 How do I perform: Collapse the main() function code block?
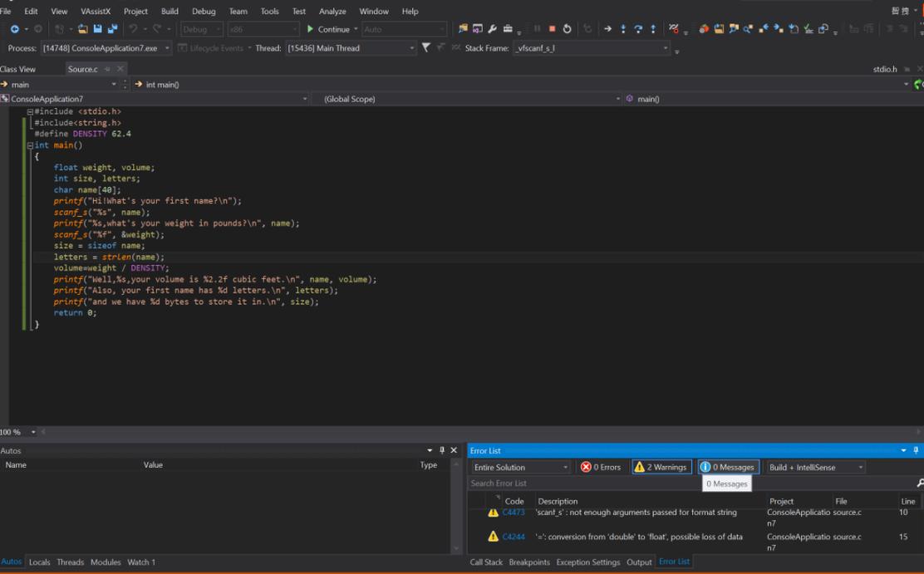(x=31, y=145)
